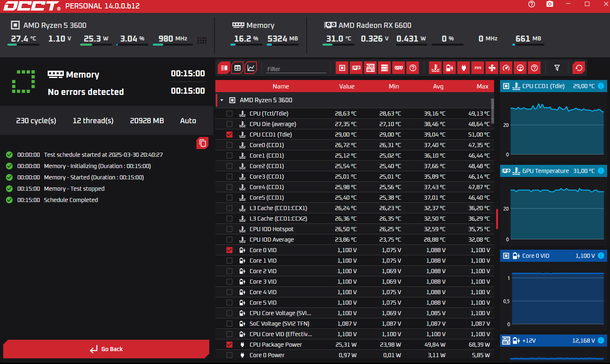Take a screenshot with the camera icon
This screenshot has height=364, width=610.
pos(549,4)
